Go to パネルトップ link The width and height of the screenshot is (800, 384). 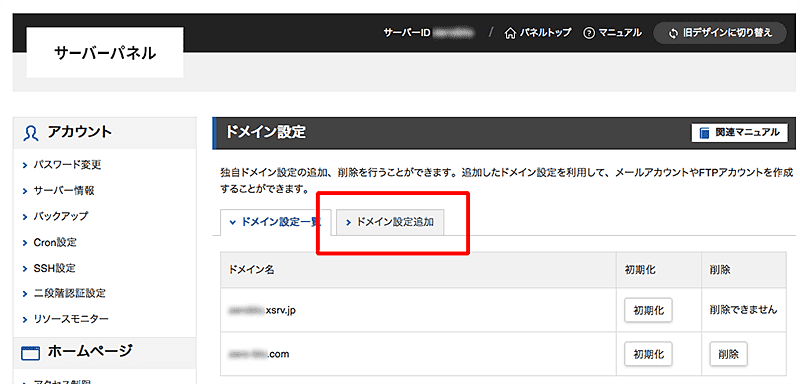click(538, 33)
